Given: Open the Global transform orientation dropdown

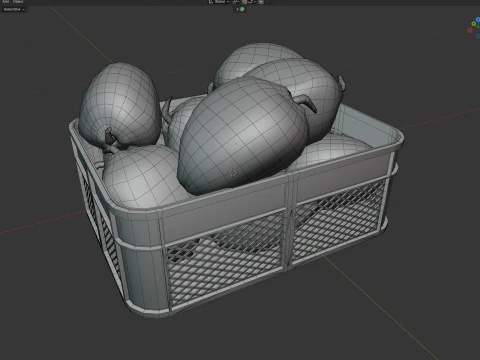Looking at the screenshot, I should coord(219,2).
